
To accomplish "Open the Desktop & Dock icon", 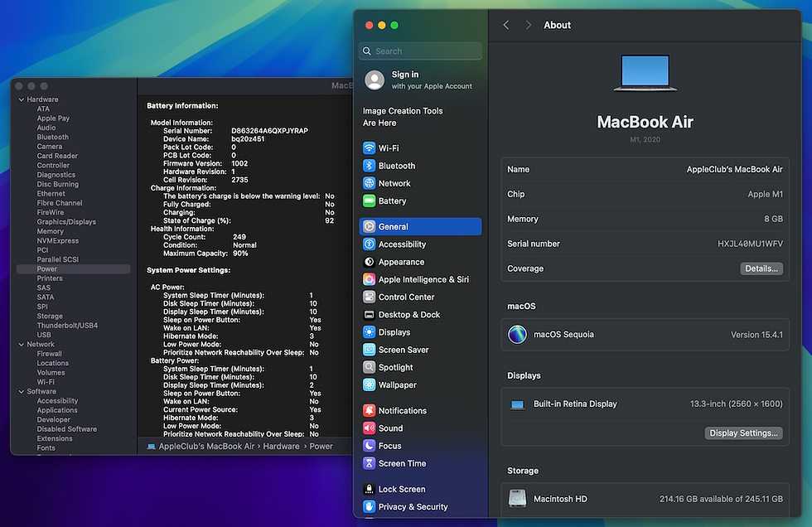I will 369,315.
